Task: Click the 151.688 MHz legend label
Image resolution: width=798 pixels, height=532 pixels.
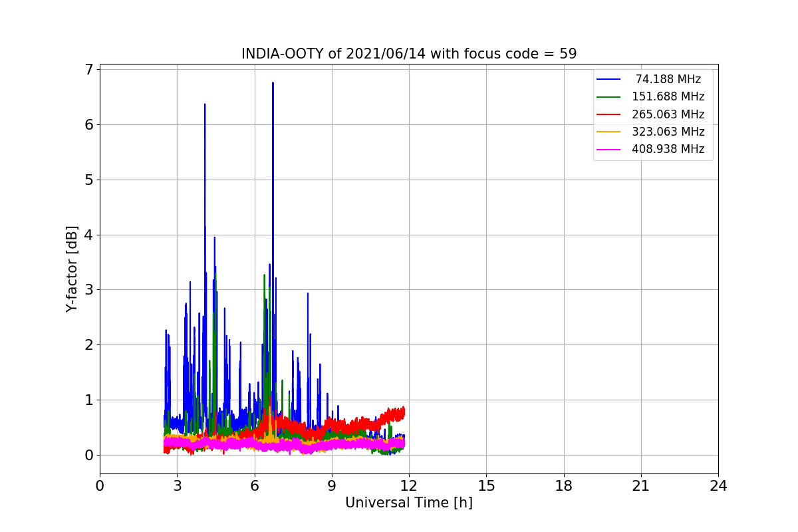Action: pos(668,96)
